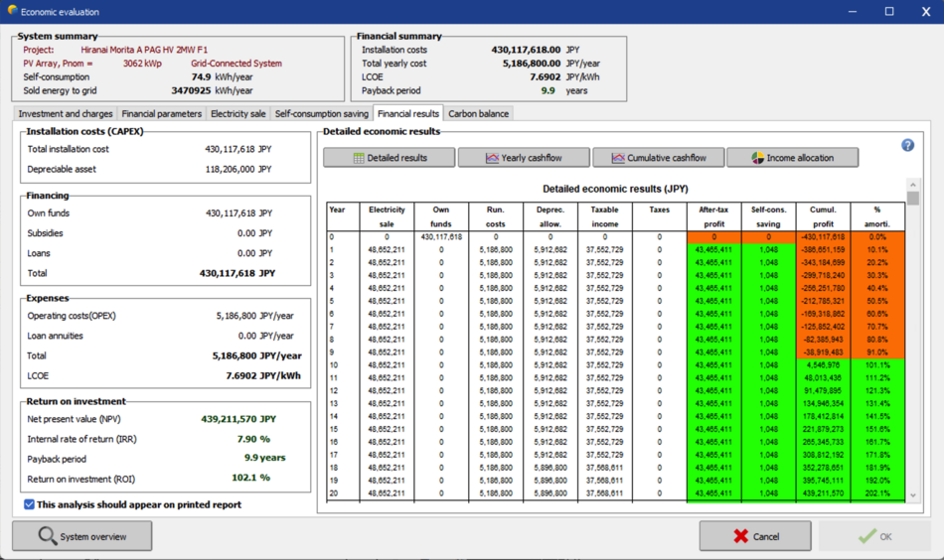The image size is (944, 560).
Task: Click the blue help question mark icon
Action: (x=907, y=145)
